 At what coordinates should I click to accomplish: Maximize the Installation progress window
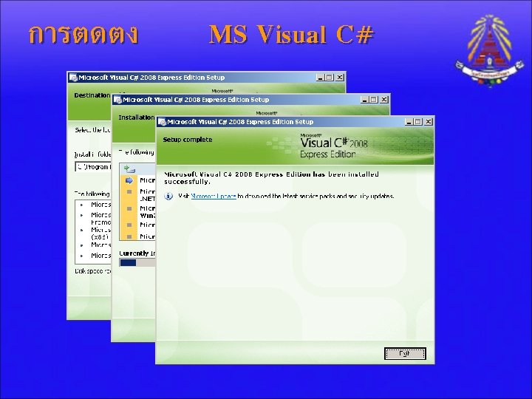coord(374,100)
